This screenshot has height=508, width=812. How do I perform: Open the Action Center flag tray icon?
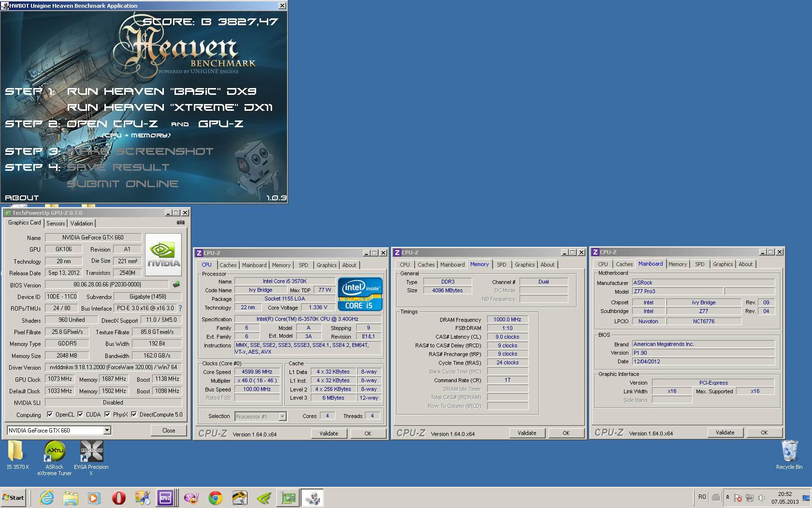pos(738,498)
